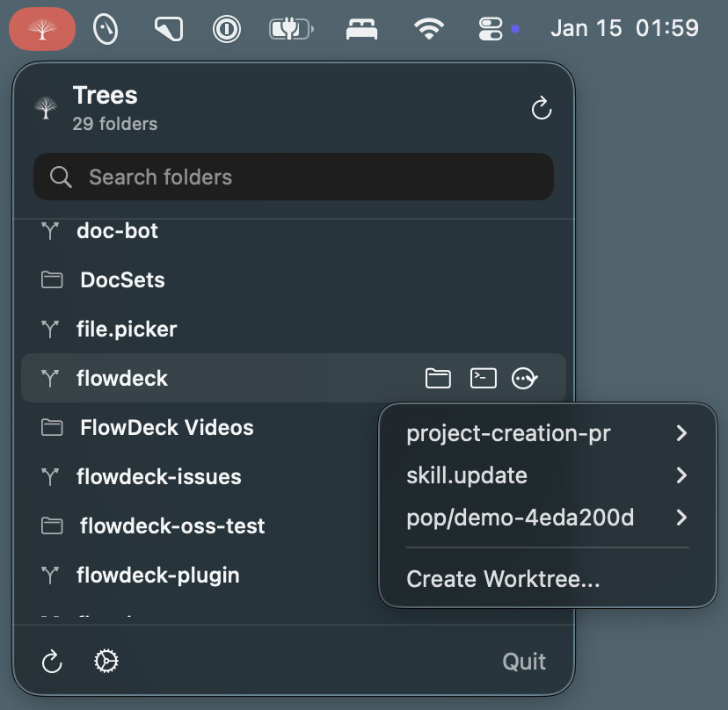Screen dimensions: 728x710
Task: Click the Trees app icon in menu bar
Action: click(x=41, y=29)
